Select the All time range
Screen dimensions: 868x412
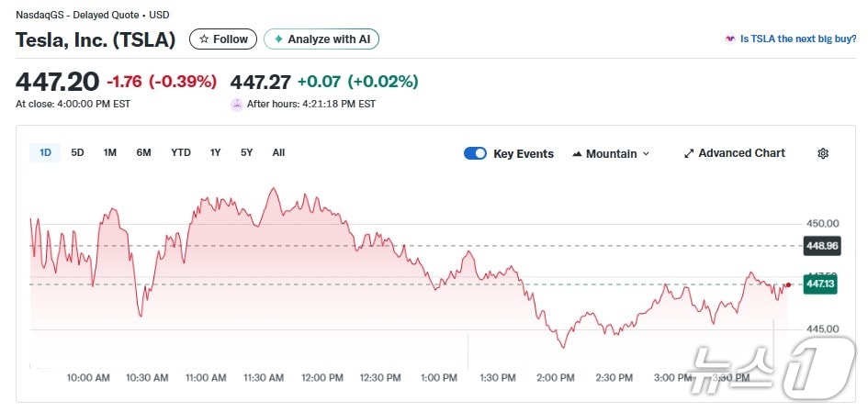point(278,152)
